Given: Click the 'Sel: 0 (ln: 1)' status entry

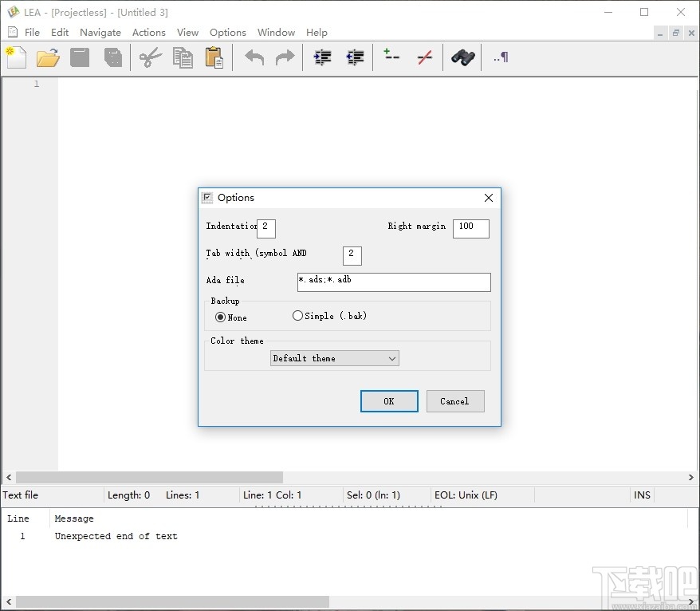Looking at the screenshot, I should (x=373, y=495).
